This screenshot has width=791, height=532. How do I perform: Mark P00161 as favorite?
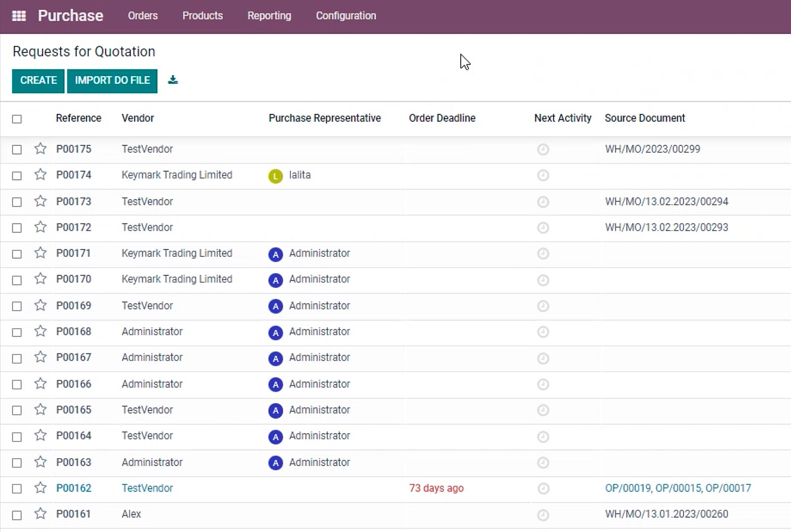click(40, 514)
